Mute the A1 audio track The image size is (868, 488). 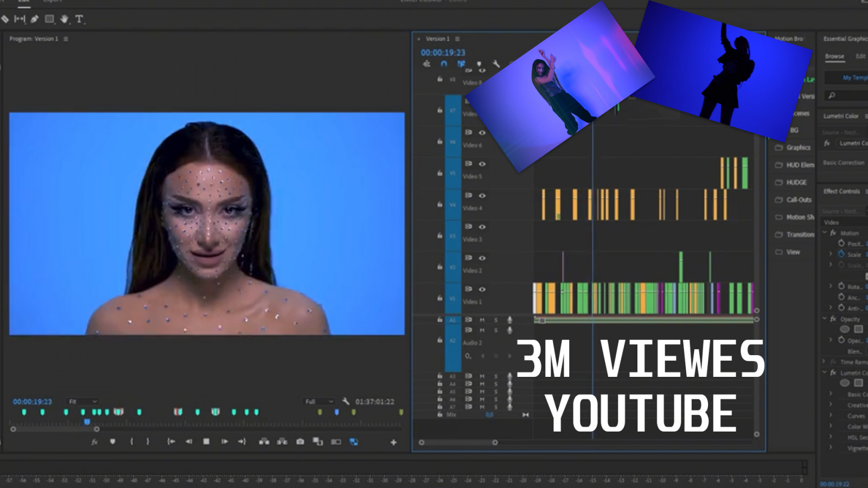point(482,320)
